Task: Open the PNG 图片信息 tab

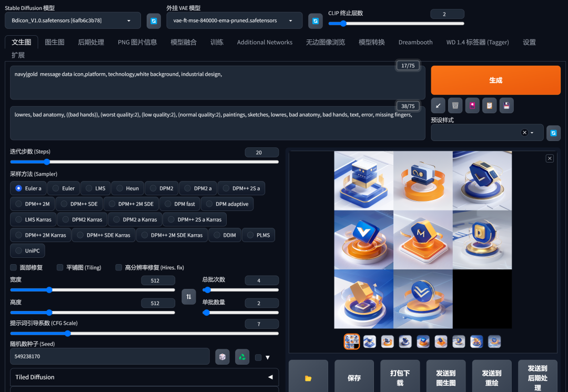Action: [x=137, y=42]
